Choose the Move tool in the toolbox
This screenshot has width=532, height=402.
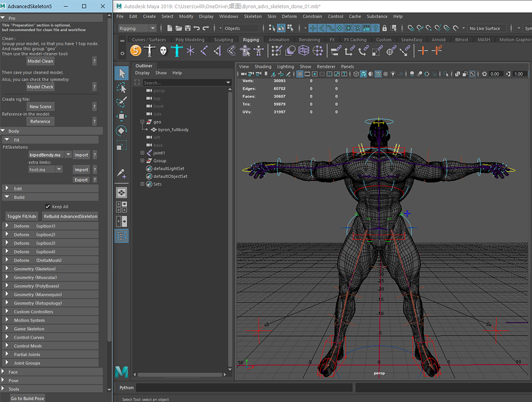121,116
